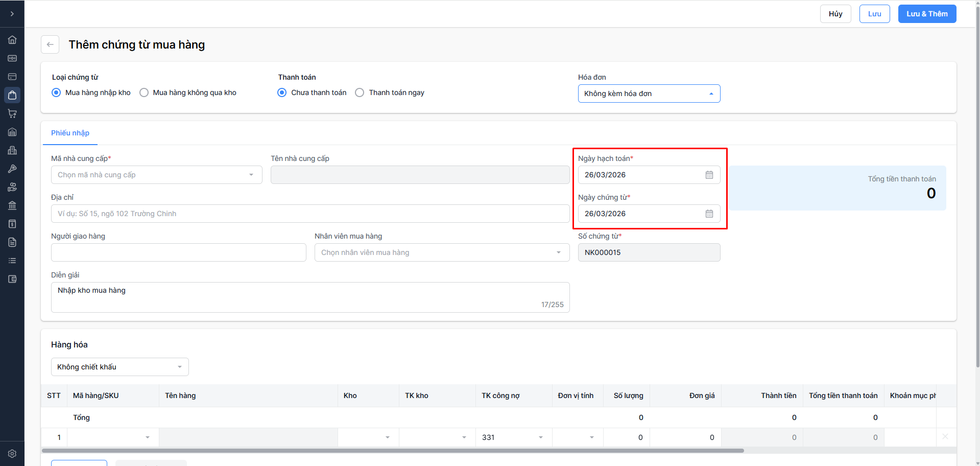980x466 pixels.
Task: Open calendar icon for Ngày hạch toán
Action: [709, 175]
